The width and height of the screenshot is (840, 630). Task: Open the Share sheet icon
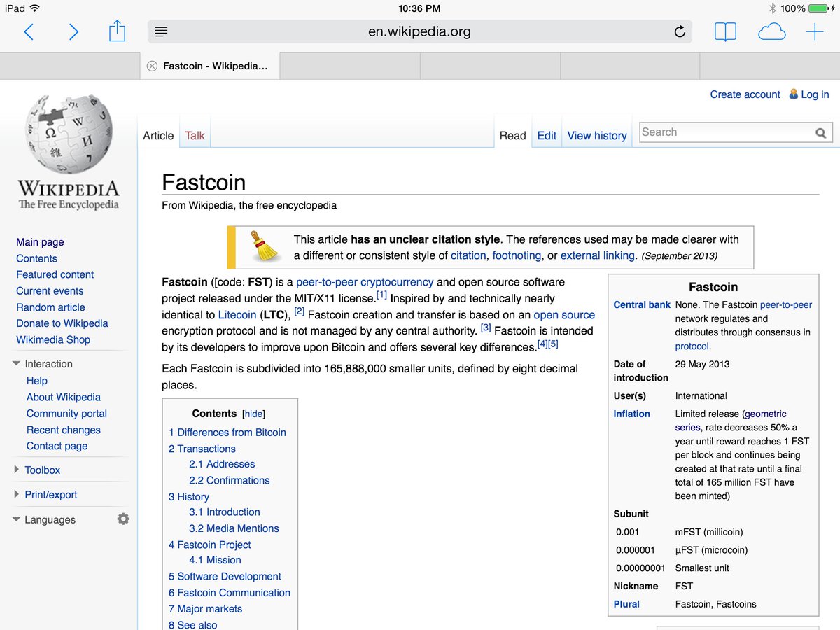click(x=118, y=31)
